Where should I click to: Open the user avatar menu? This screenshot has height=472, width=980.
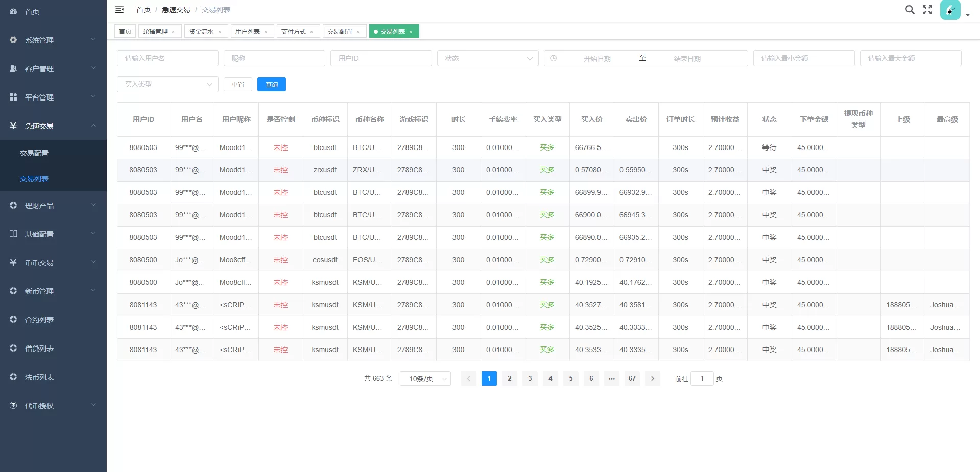[950, 10]
